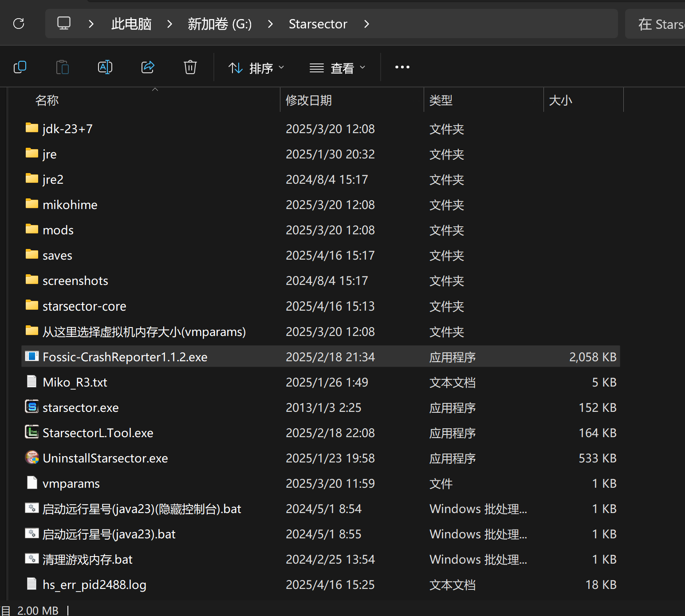The width and height of the screenshot is (685, 616).
Task: Click the Paste icon in the toolbar
Action: point(62,67)
